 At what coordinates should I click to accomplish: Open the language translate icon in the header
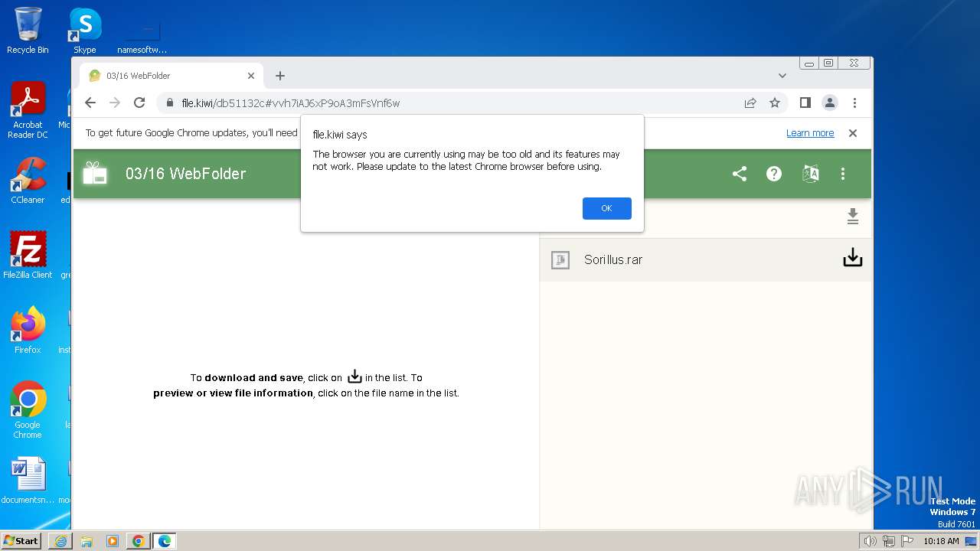tap(810, 174)
